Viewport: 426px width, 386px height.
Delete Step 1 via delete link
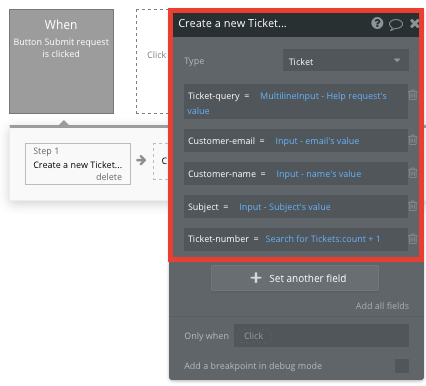click(109, 177)
